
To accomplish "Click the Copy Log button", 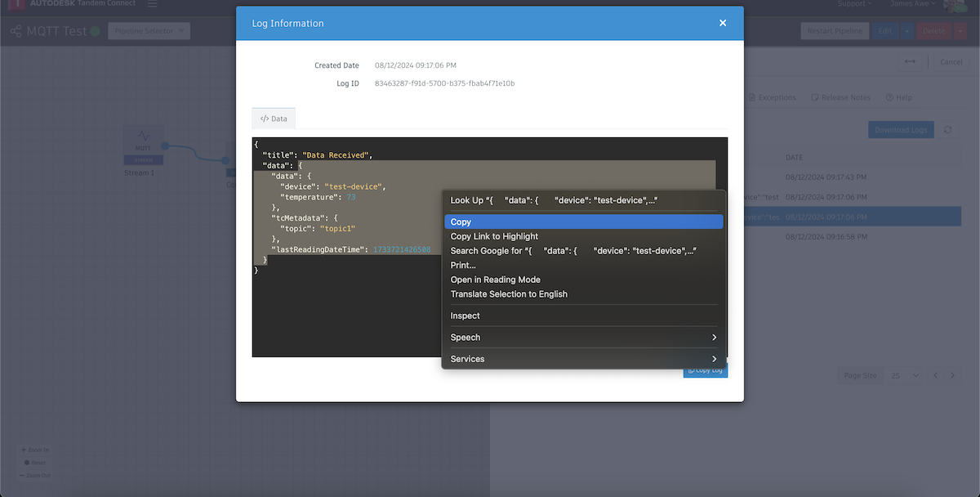I will tap(705, 369).
